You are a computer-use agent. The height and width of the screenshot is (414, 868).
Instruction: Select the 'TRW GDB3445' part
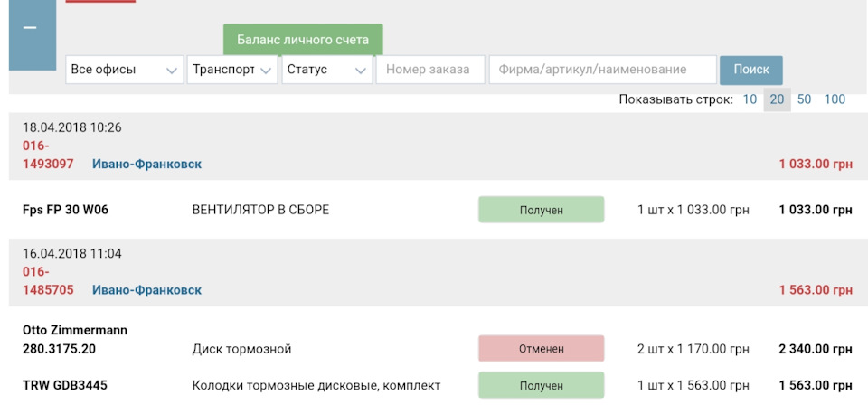65,386
